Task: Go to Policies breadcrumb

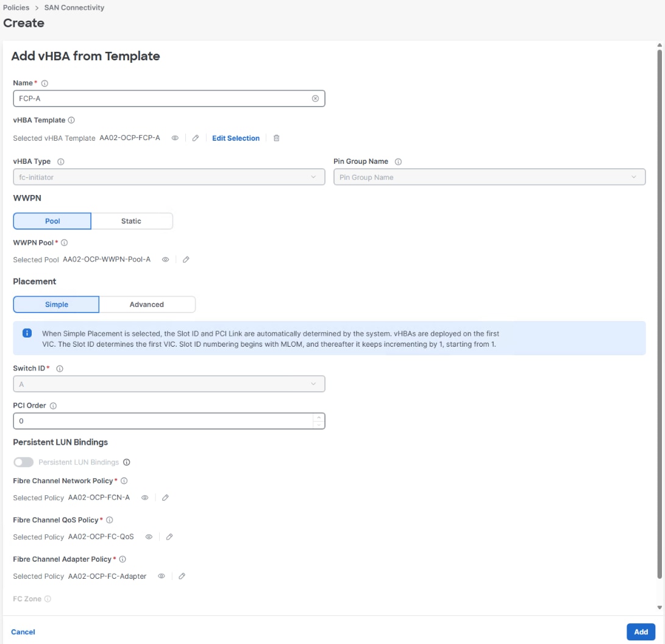Action: click(x=16, y=8)
